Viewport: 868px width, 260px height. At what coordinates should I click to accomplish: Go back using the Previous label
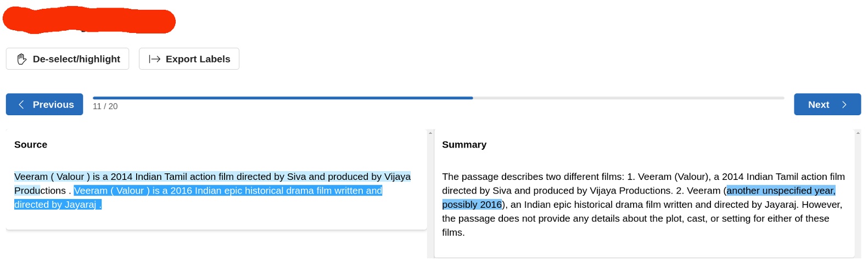point(53,105)
